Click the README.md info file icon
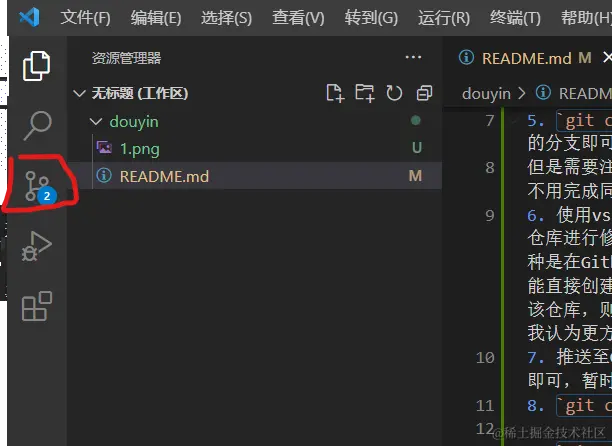The height and width of the screenshot is (446, 612). click(x=104, y=176)
